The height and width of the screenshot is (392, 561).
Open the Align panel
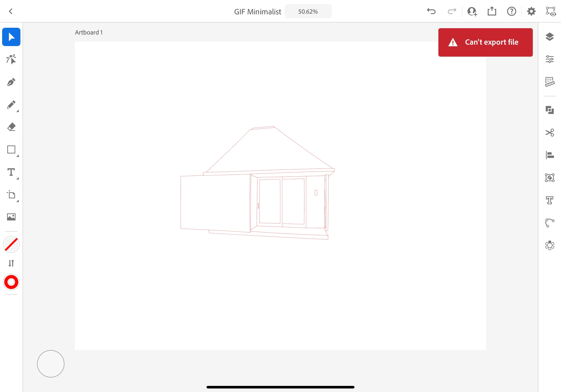[x=549, y=155]
